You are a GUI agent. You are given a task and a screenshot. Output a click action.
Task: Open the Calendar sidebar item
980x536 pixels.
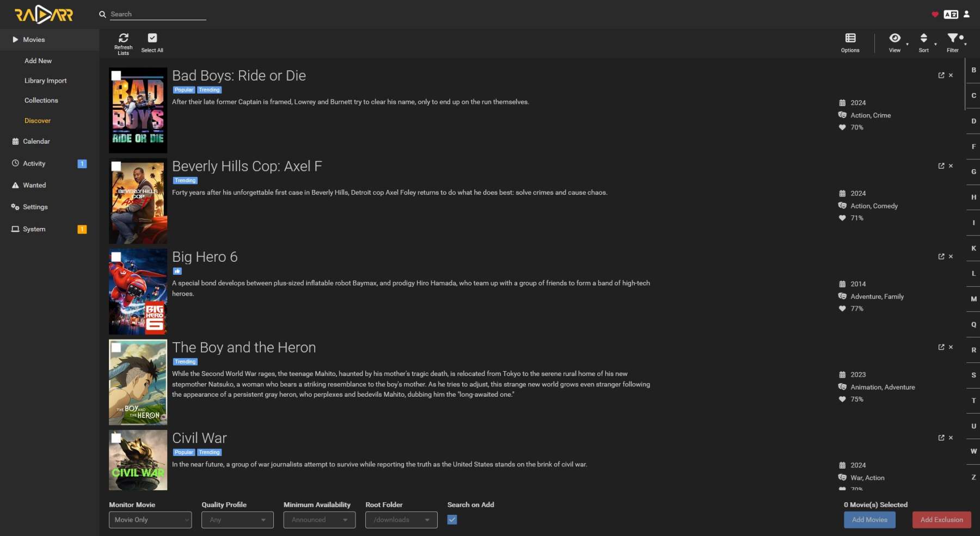coord(36,141)
